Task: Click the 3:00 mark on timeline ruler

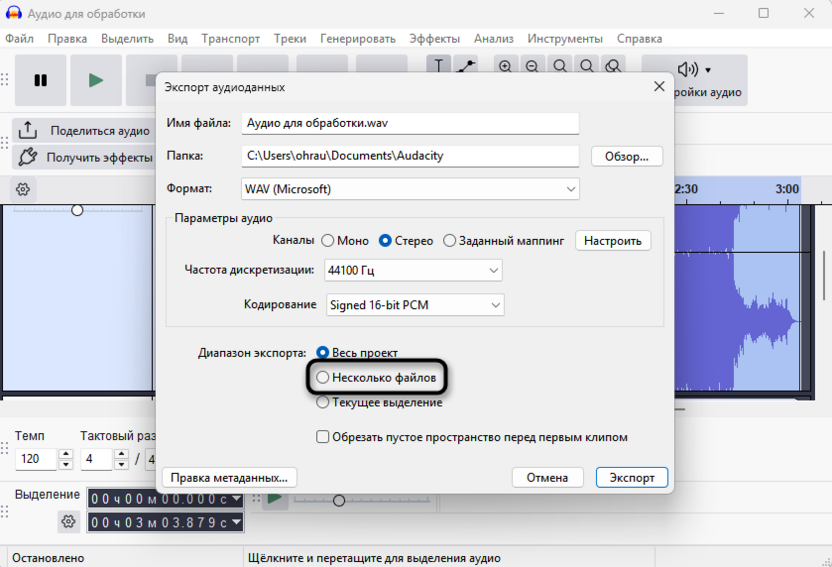Action: click(x=787, y=189)
